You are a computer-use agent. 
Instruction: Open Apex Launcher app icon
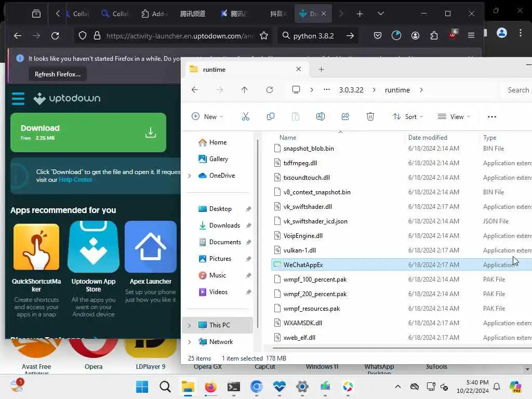coord(151,247)
